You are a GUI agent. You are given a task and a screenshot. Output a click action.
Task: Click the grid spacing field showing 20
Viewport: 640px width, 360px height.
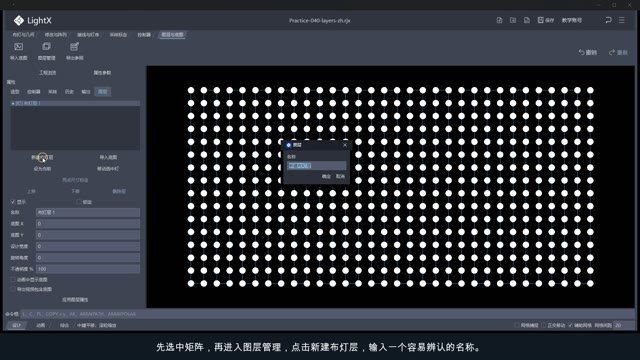(x=623, y=325)
